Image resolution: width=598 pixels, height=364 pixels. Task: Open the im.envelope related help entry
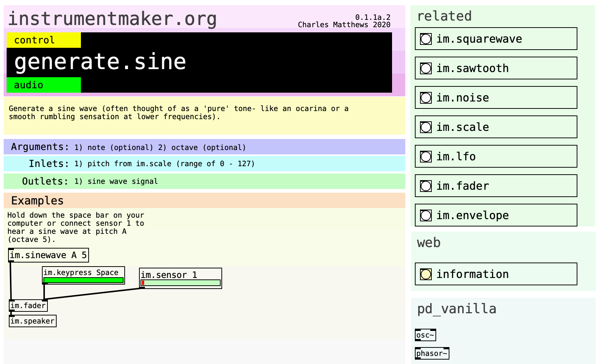pyautogui.click(x=496, y=215)
